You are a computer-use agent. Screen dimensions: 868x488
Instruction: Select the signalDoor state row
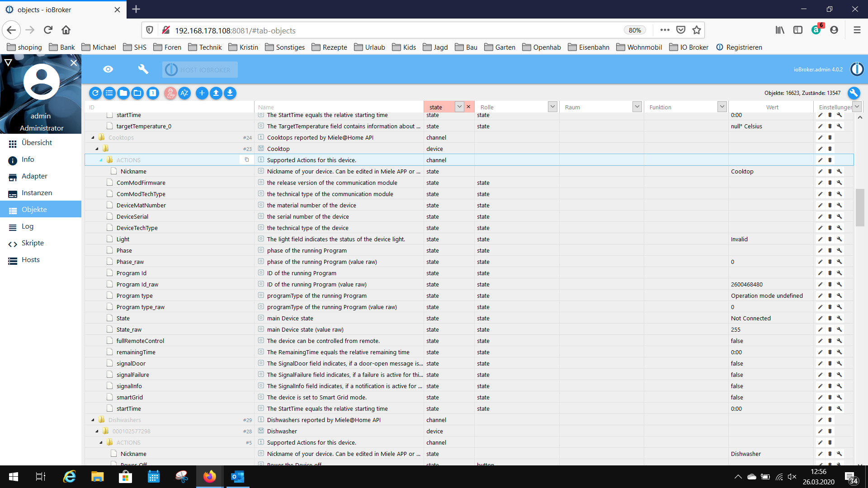[469, 364]
